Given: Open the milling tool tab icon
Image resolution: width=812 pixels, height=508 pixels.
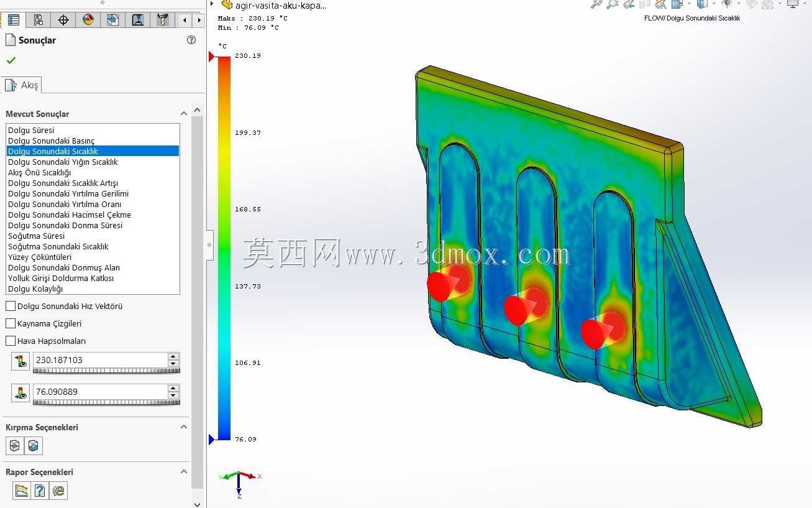Looking at the screenshot, I should pos(162,20).
